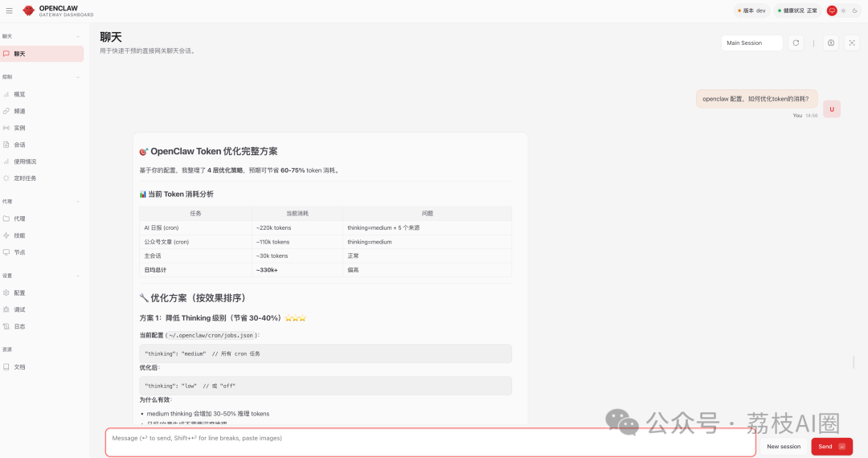The image size is (868, 458).
Task: Open 文档 docs resource
Action: [x=42, y=366]
